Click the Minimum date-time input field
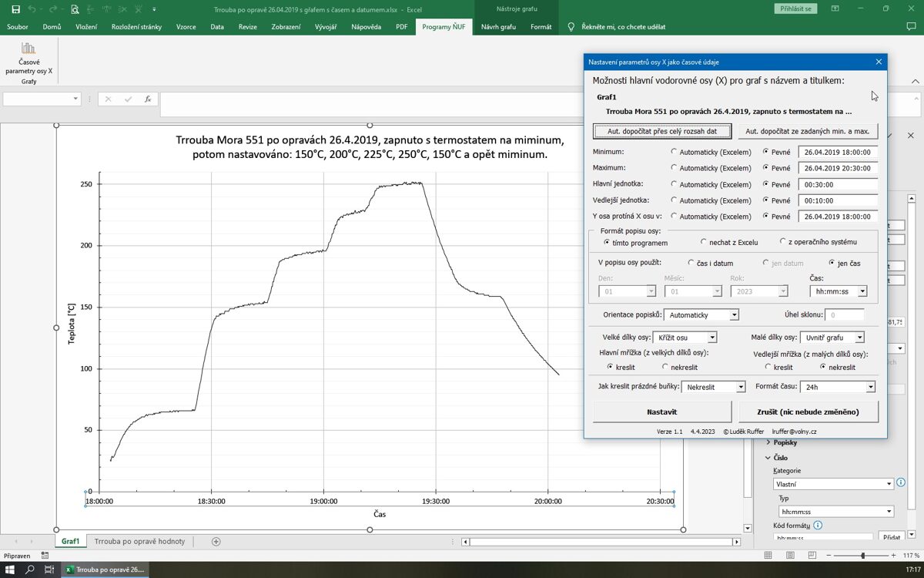This screenshot has height=578, width=924. point(838,152)
